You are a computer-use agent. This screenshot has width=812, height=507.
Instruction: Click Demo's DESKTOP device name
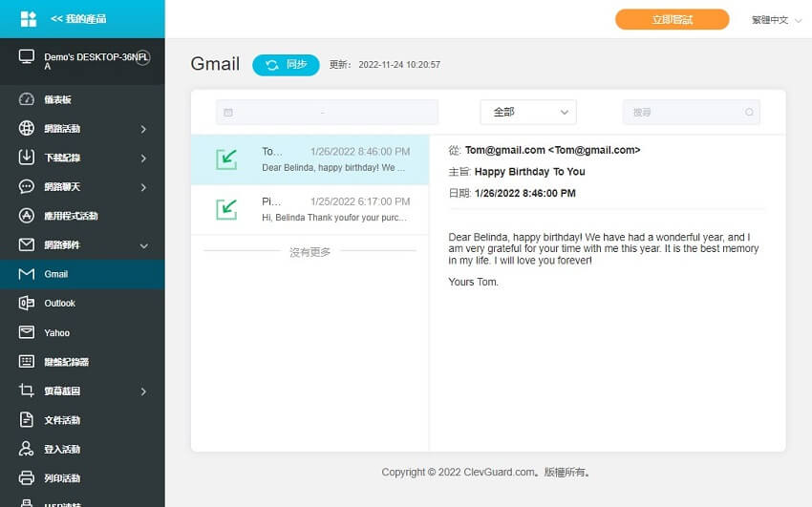click(96, 61)
